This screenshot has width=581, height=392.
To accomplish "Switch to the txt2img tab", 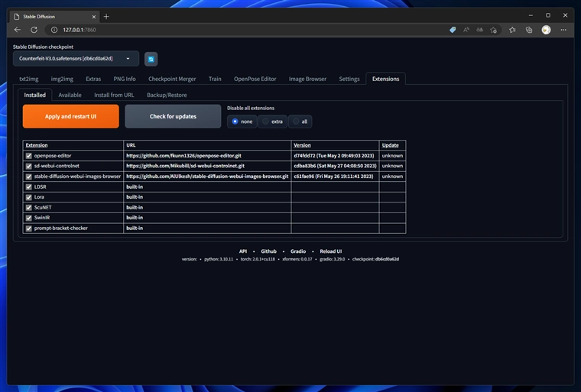I will pos(29,79).
